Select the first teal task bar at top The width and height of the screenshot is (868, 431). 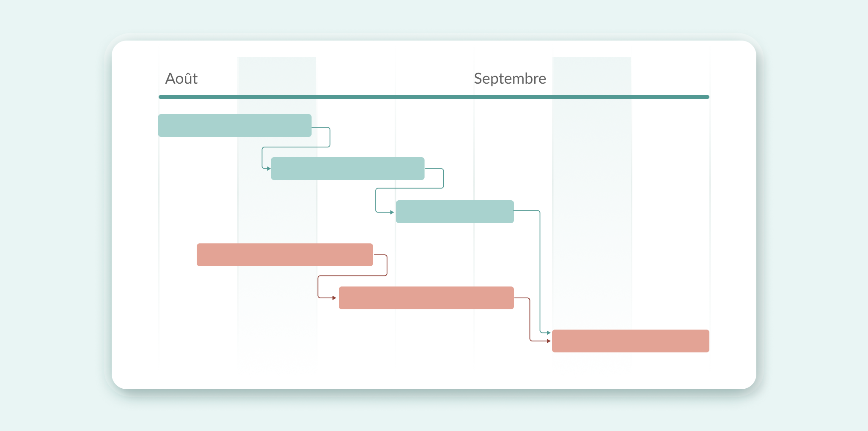click(235, 125)
